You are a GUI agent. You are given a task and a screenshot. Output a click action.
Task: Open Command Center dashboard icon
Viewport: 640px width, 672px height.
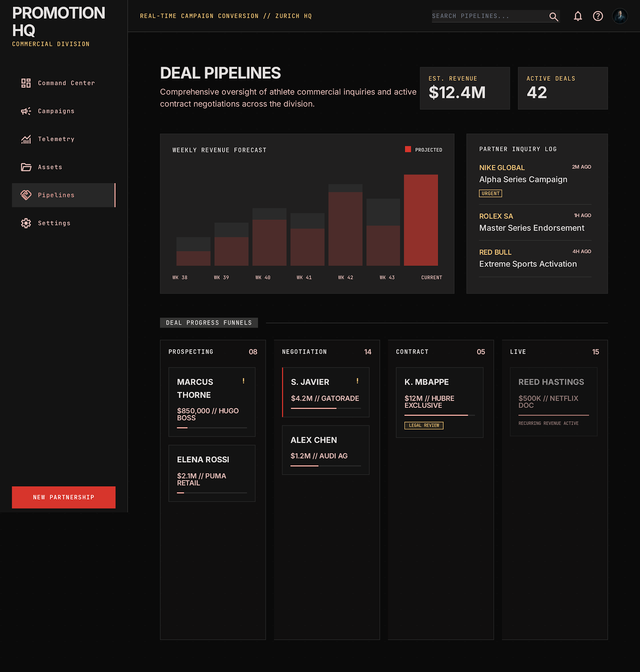[x=26, y=83]
